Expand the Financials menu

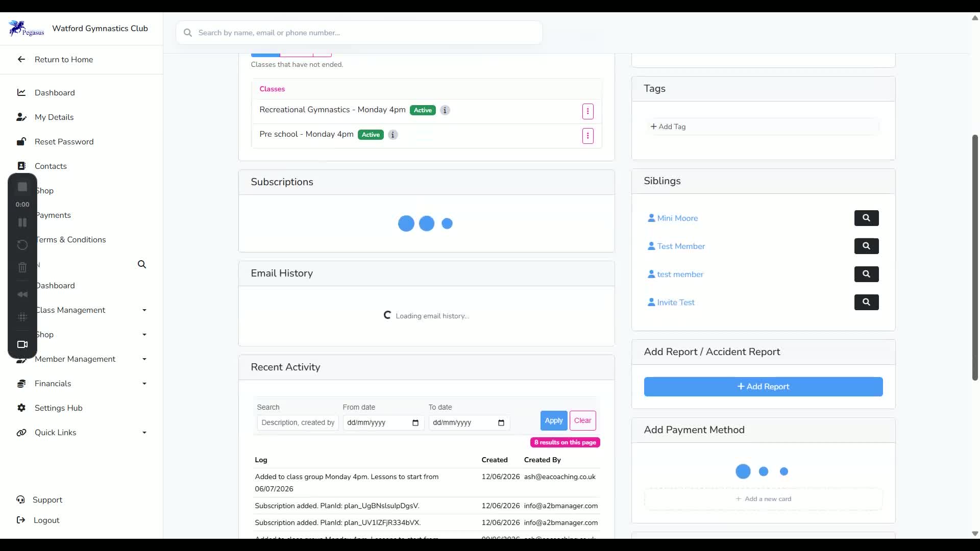click(82, 383)
